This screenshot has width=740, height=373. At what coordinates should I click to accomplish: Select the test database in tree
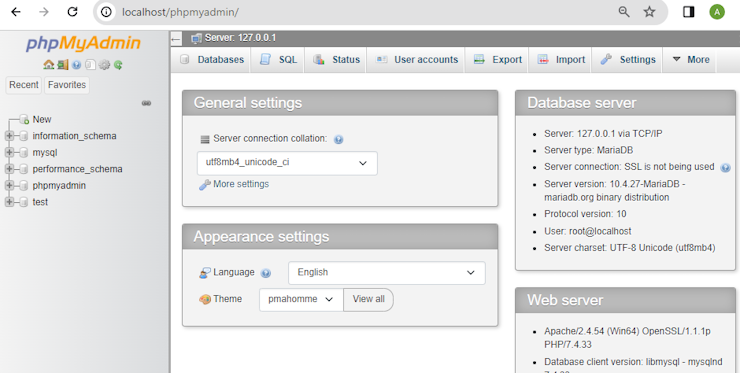point(40,202)
